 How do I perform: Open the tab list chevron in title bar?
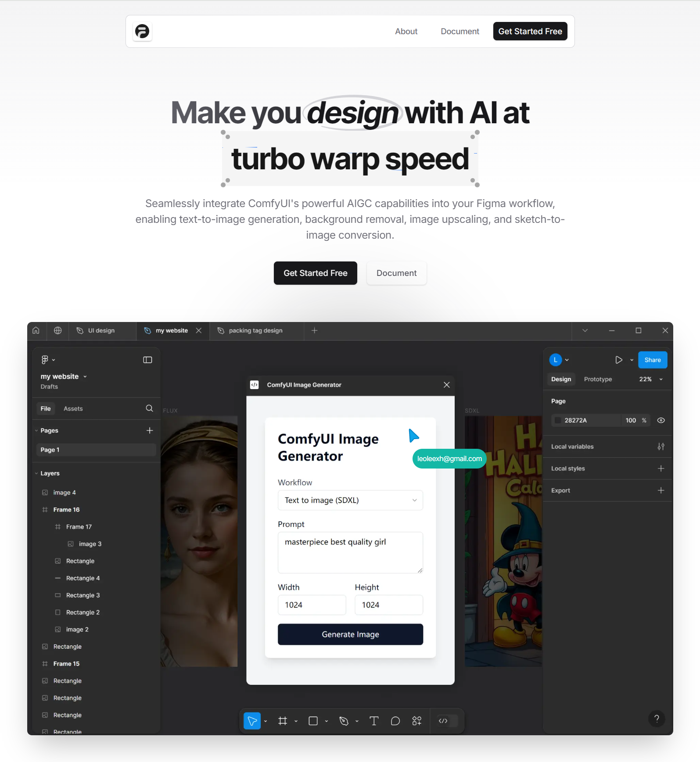tap(585, 330)
